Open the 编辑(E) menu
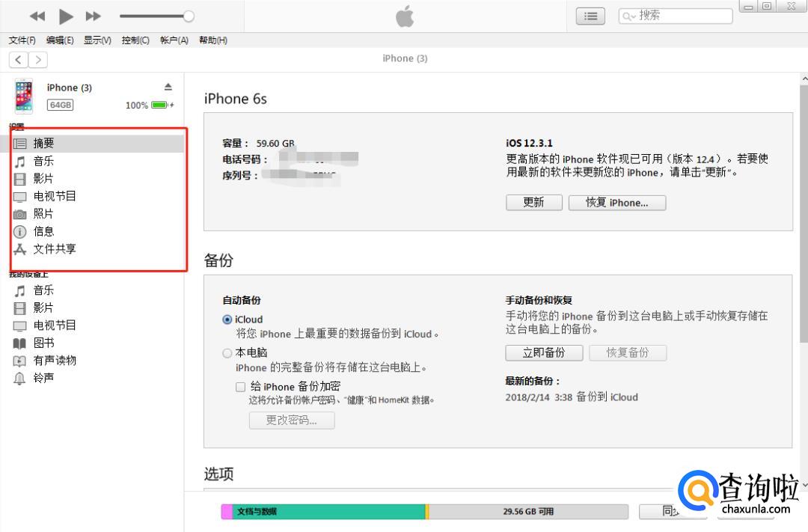Screen dimensions: 808x532 (x=60, y=40)
